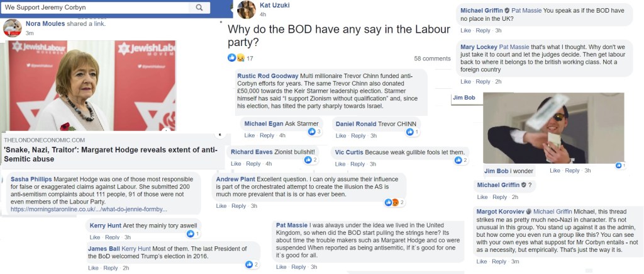
Task: Like Margot Koroviev's comment
Action: click(x=482, y=261)
